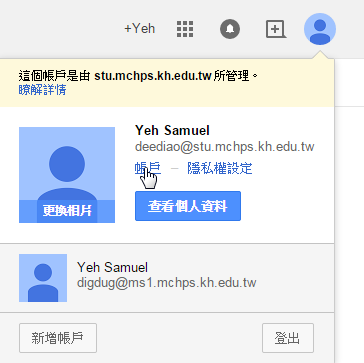364x363 pixels.
Task: Click the profile avatar in the top bar
Action: tap(320, 29)
